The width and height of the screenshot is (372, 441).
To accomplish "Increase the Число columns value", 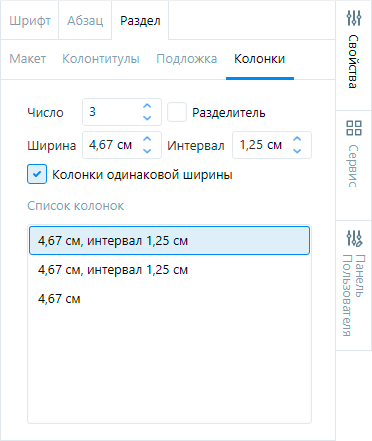I will point(147,106).
